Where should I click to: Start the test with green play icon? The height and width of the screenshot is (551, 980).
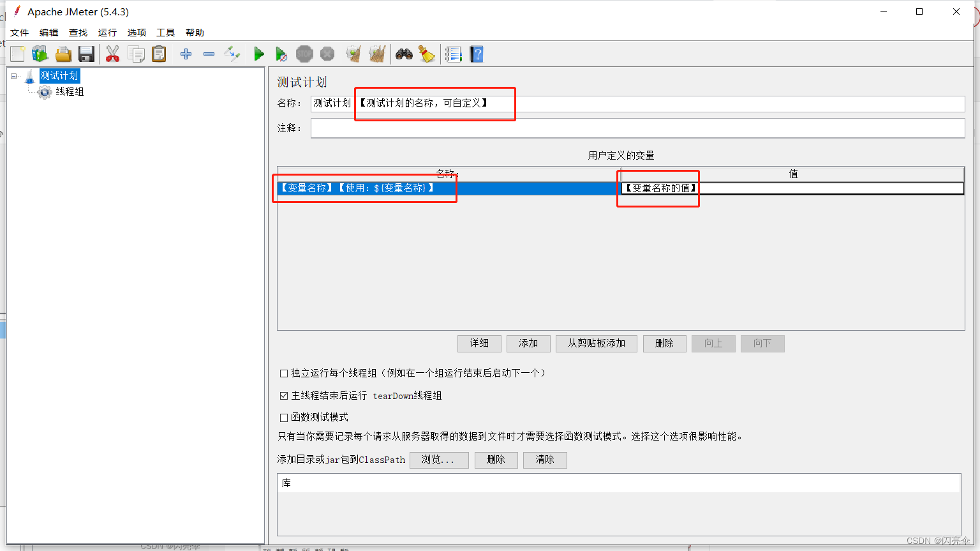pyautogui.click(x=258, y=54)
